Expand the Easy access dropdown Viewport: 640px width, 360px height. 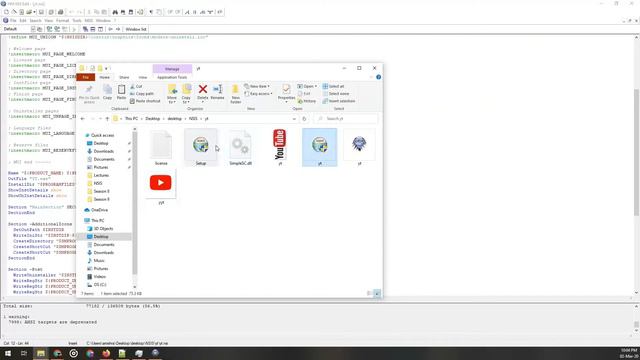pyautogui.click(x=258, y=94)
